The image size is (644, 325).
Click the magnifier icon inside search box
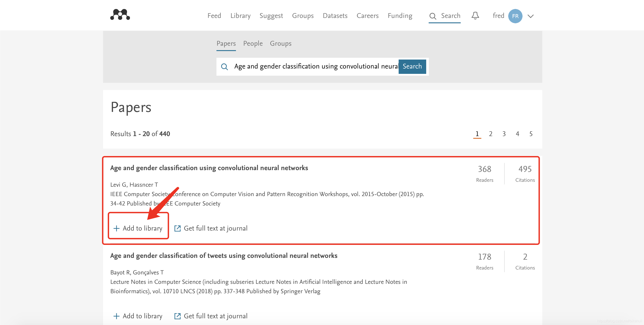pos(224,66)
